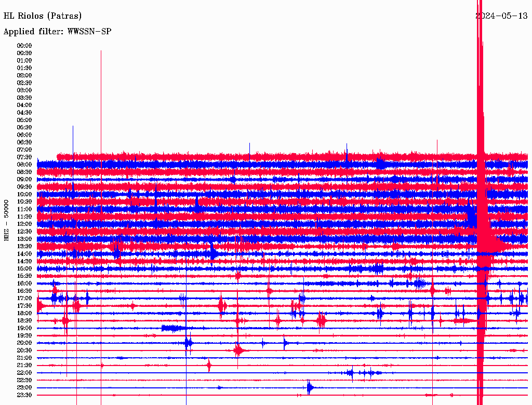Viewport: 532px width, 405px height.
Task: Select the 17:30 time label
Action: [x=24, y=306]
